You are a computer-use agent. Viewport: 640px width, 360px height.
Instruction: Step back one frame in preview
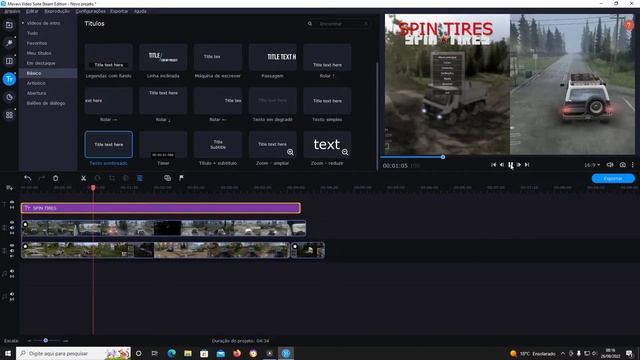tap(502, 165)
